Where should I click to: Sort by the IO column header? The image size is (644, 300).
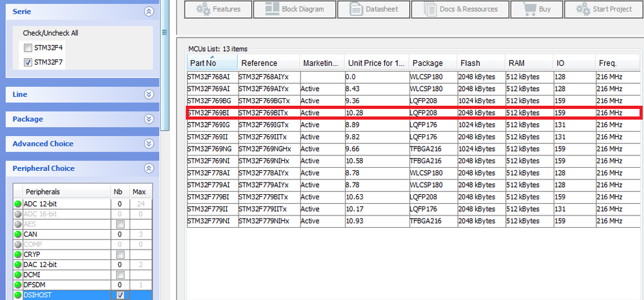pyautogui.click(x=574, y=63)
